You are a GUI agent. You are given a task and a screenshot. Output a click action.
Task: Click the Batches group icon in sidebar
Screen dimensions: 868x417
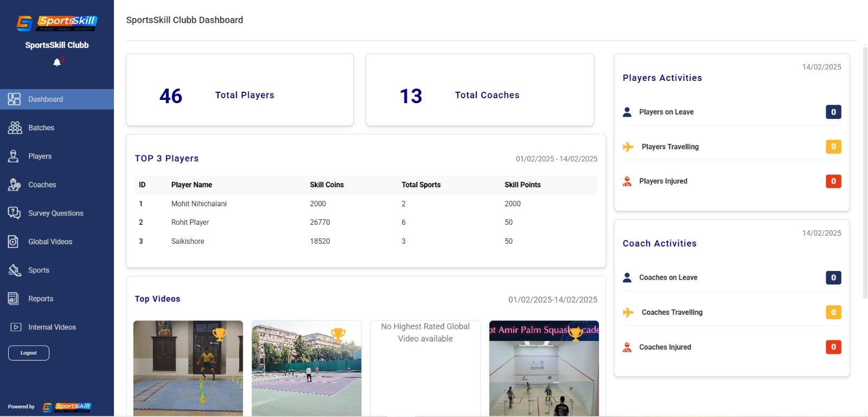(15, 128)
